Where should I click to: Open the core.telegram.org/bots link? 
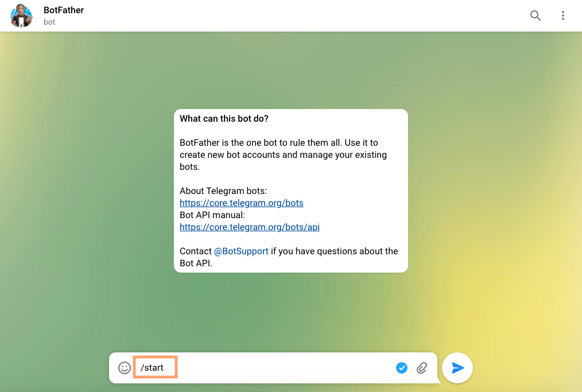coord(241,203)
